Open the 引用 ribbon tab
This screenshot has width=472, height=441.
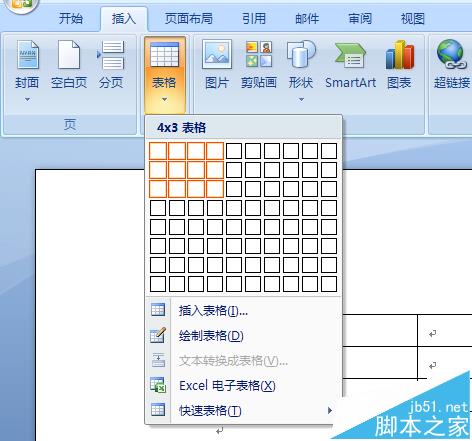coord(254,18)
